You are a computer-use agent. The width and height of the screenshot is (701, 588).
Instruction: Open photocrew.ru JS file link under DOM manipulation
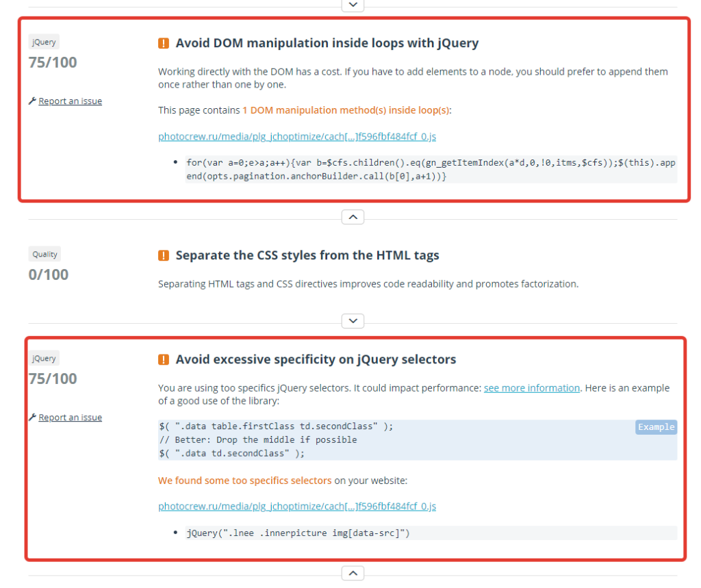[296, 136]
